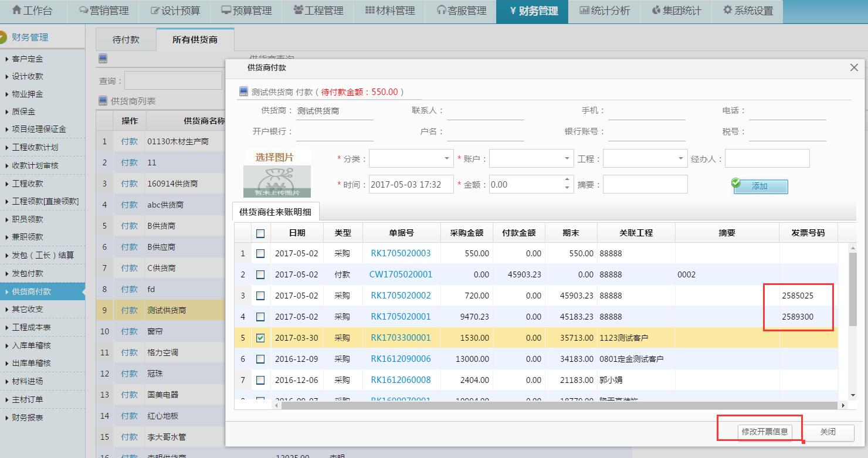Toggle checkbox for row RK1705020003

pos(260,253)
